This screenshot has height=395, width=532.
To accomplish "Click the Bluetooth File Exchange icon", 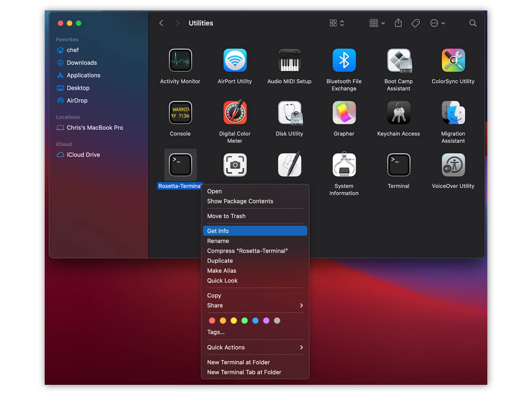I will click(x=344, y=60).
